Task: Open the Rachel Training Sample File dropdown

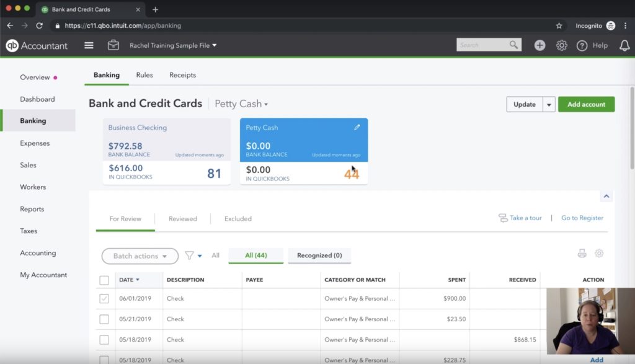Action: [173, 45]
